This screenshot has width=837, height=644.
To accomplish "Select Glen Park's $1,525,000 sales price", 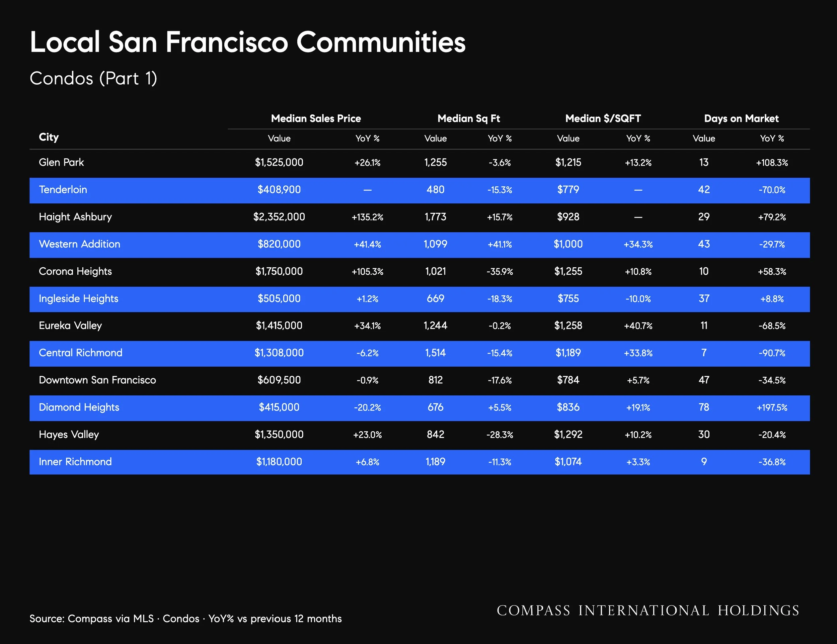I will pyautogui.click(x=279, y=162).
